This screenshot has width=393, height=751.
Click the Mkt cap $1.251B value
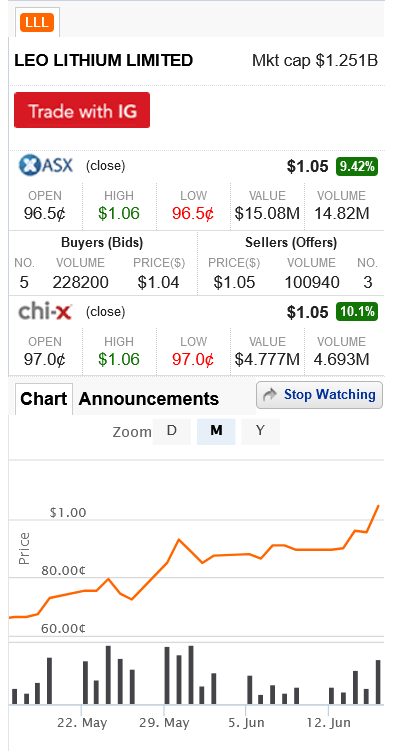[x=315, y=61]
